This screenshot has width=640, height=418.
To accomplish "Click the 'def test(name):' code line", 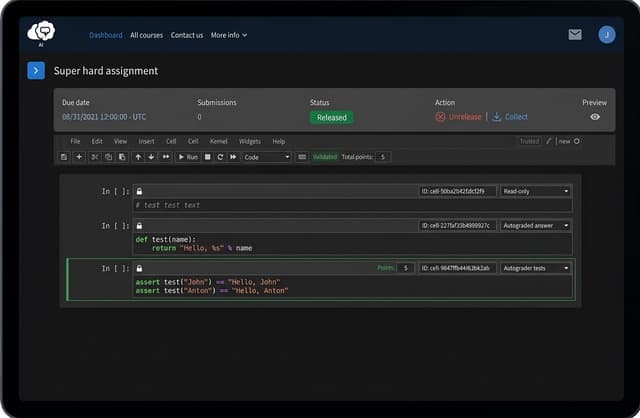I will [x=166, y=240].
